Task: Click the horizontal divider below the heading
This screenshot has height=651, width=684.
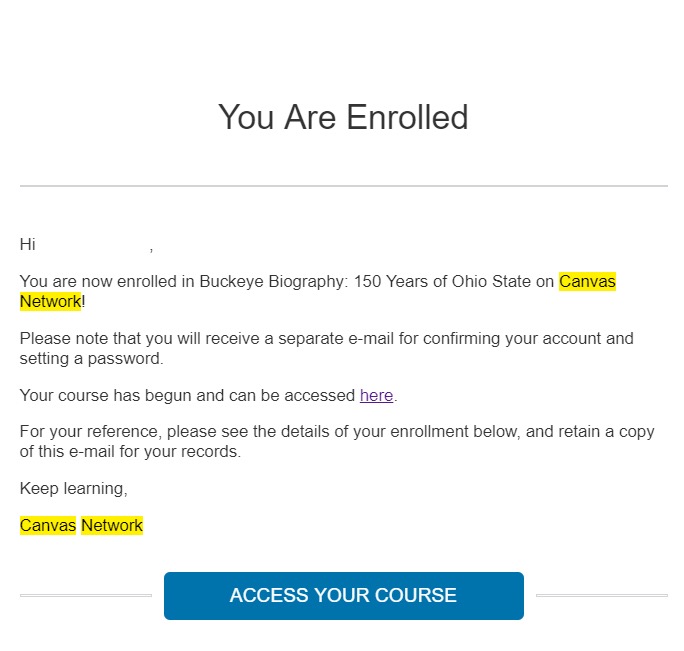Action: 344,186
